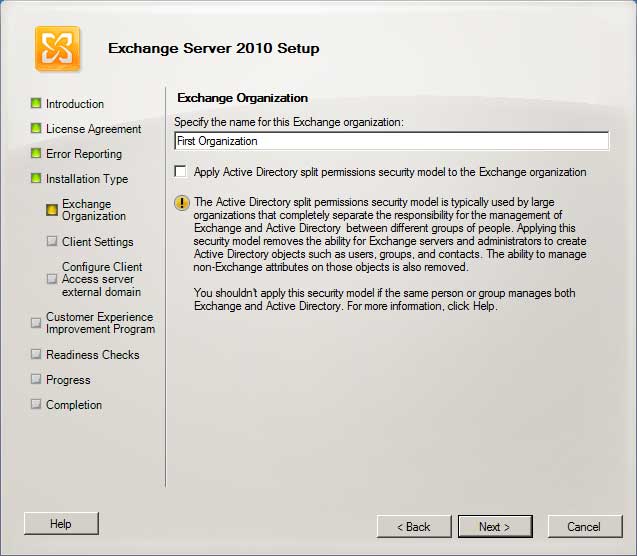The image size is (637, 556).
Task: Select Configure Client Access server external domain
Action: point(102,280)
